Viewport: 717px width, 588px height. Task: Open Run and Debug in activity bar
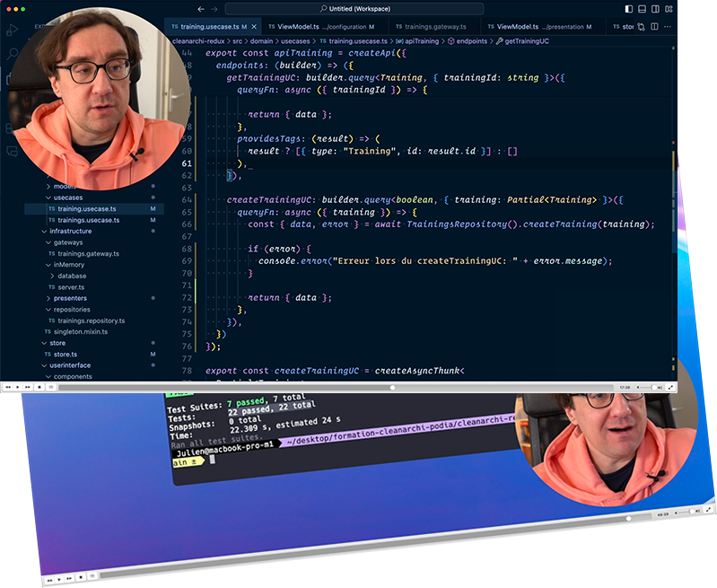(x=13, y=30)
